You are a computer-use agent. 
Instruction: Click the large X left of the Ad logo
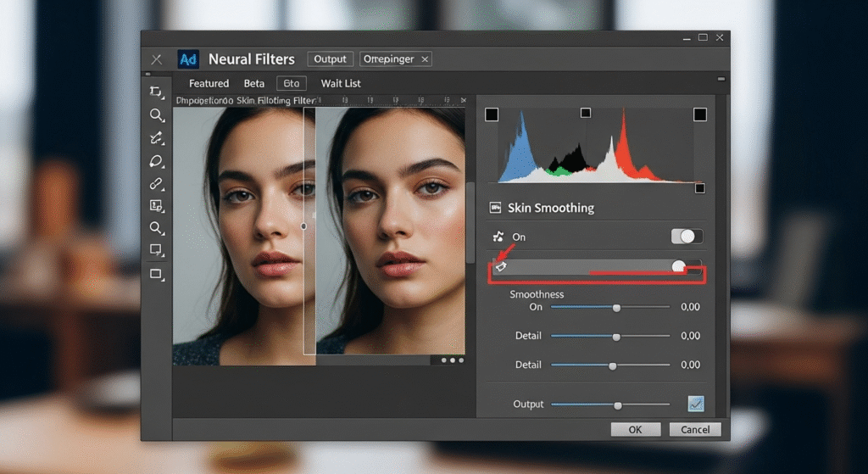(x=157, y=59)
